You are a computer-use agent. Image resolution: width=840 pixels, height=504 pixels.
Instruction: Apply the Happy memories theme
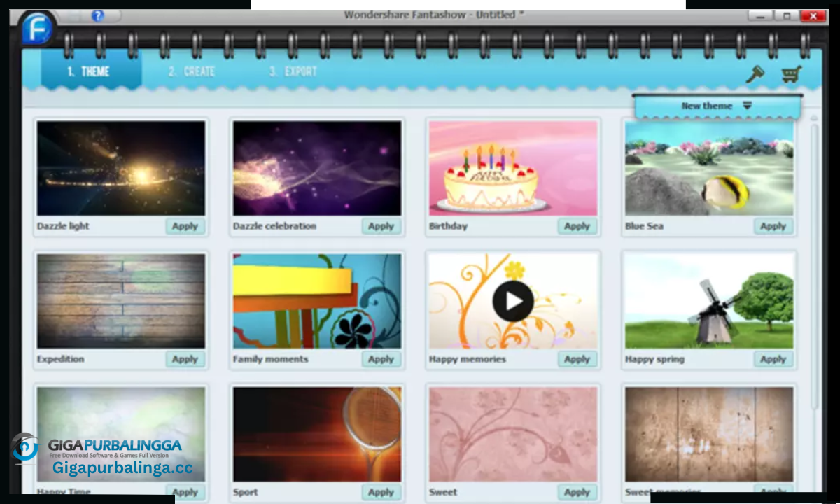click(x=577, y=359)
